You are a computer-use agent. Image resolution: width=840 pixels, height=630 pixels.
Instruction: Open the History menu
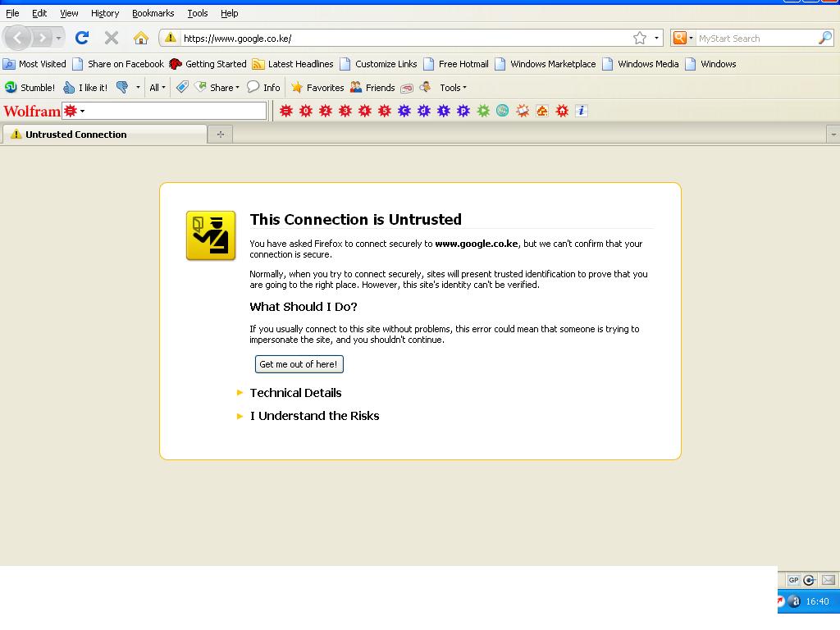(x=105, y=13)
